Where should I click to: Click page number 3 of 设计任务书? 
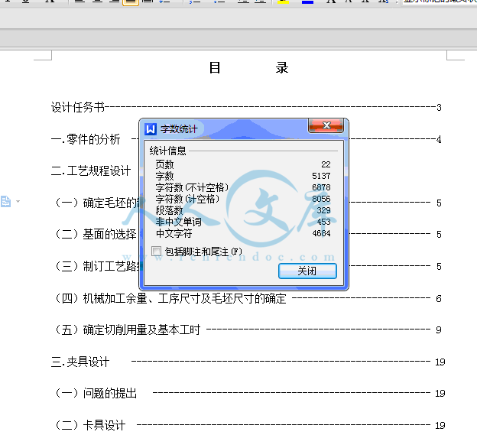click(439, 108)
